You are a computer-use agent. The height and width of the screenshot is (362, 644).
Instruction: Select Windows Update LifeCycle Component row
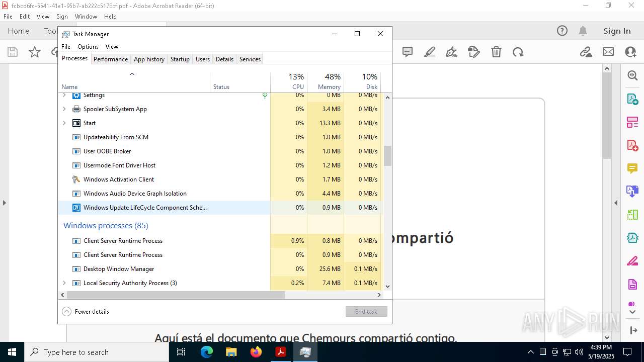(220, 208)
